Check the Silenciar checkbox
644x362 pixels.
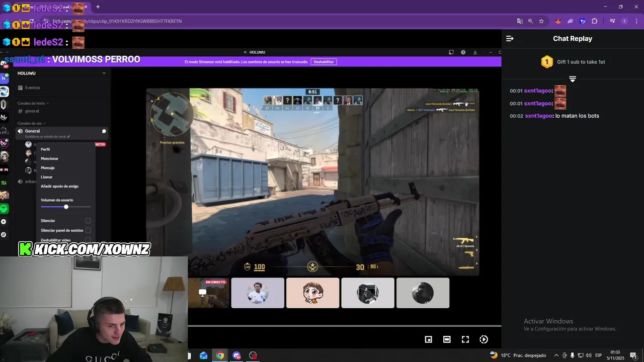88,221
